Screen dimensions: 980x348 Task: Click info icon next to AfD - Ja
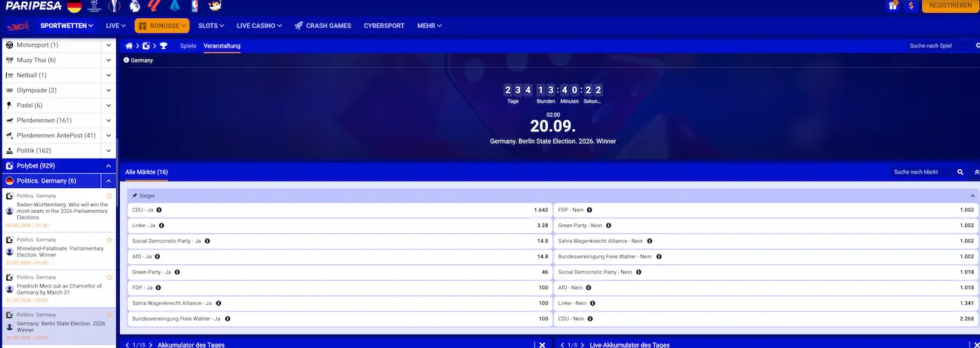point(159,256)
